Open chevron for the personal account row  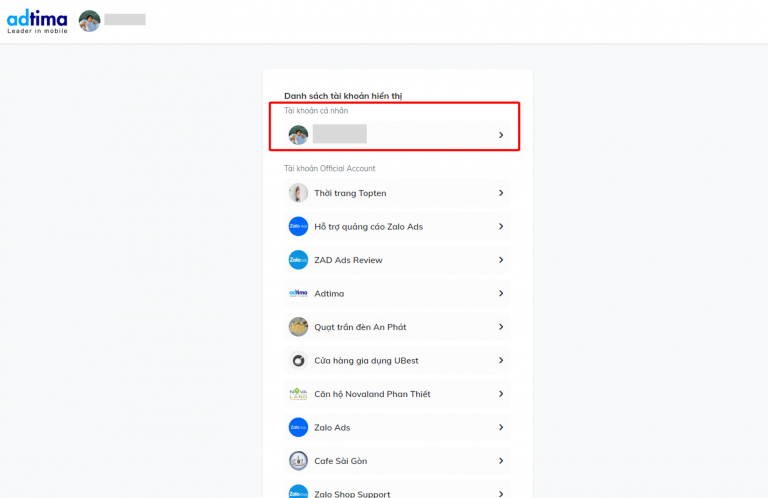pos(501,135)
